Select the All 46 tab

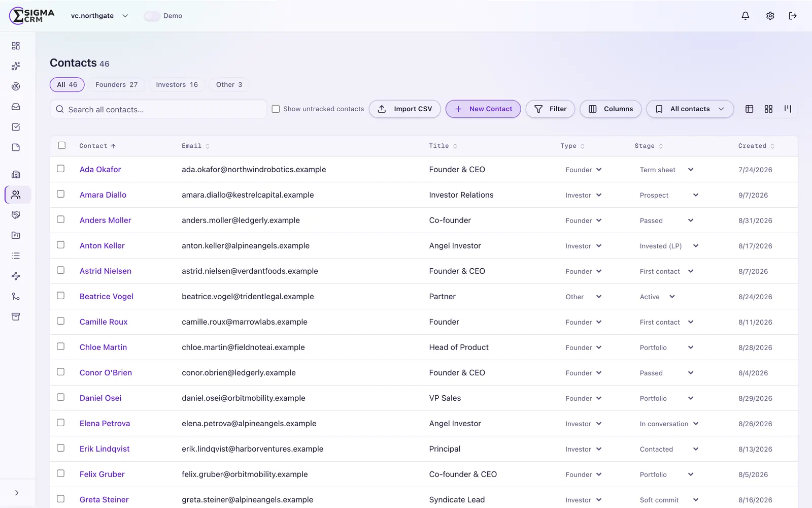pyautogui.click(x=67, y=85)
